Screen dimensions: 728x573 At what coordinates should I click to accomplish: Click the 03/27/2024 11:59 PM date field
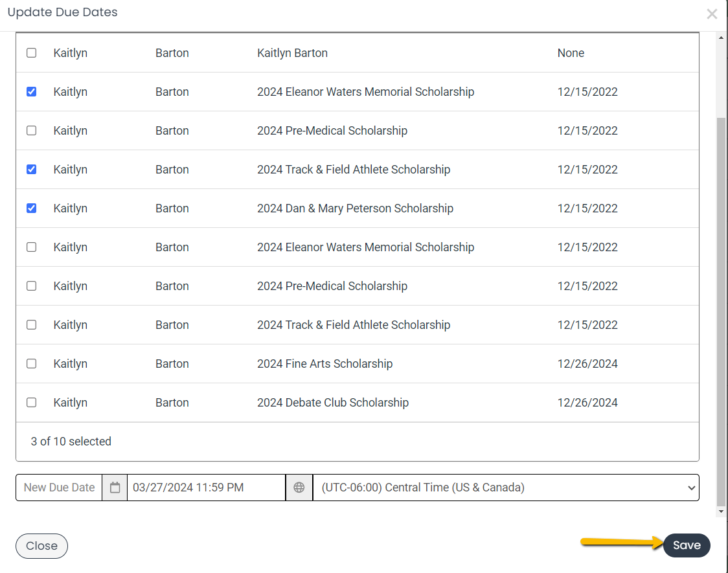click(206, 488)
